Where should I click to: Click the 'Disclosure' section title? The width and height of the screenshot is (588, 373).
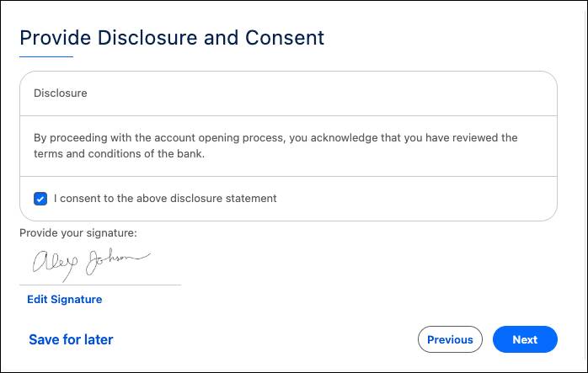click(x=61, y=93)
